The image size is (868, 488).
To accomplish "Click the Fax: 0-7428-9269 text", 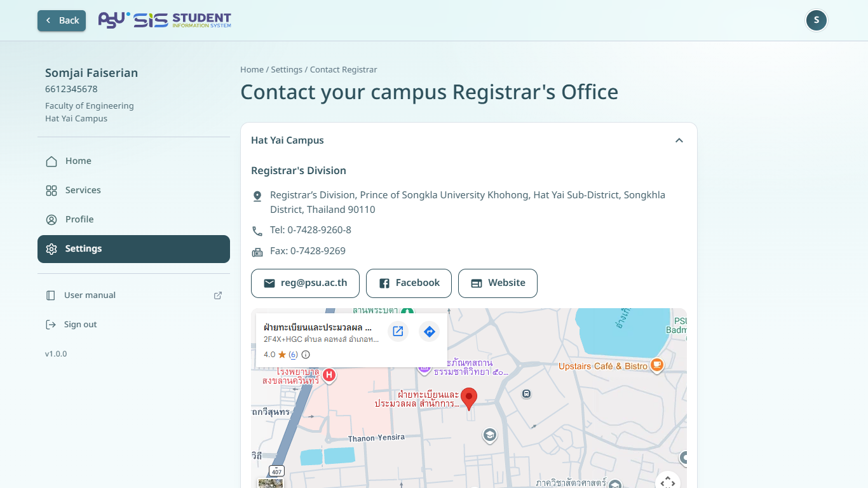I will coord(308,251).
